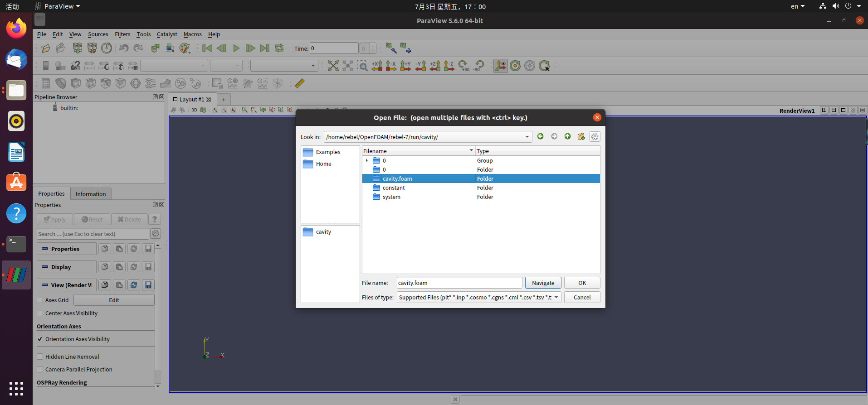
Task: Open the Files of type dropdown
Action: (x=479, y=297)
